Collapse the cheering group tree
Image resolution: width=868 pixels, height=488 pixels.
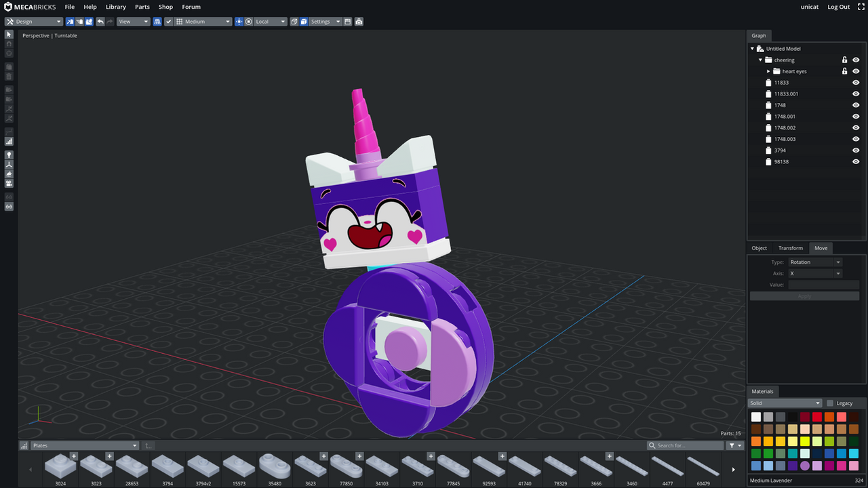760,60
